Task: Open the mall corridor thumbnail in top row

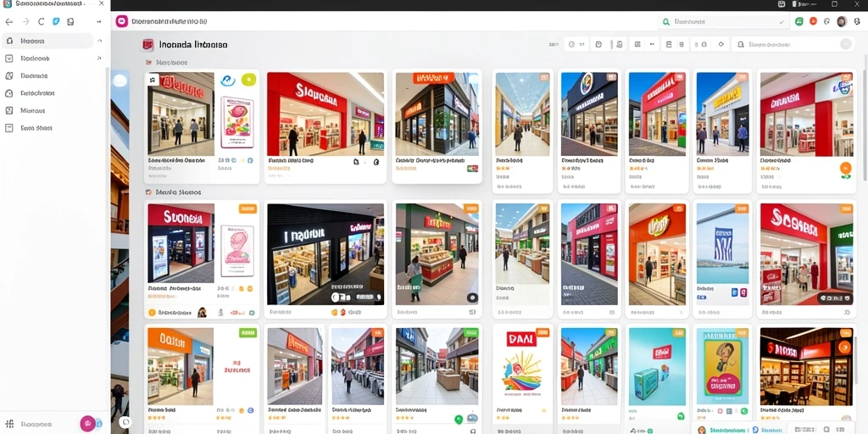Action: coord(522,114)
